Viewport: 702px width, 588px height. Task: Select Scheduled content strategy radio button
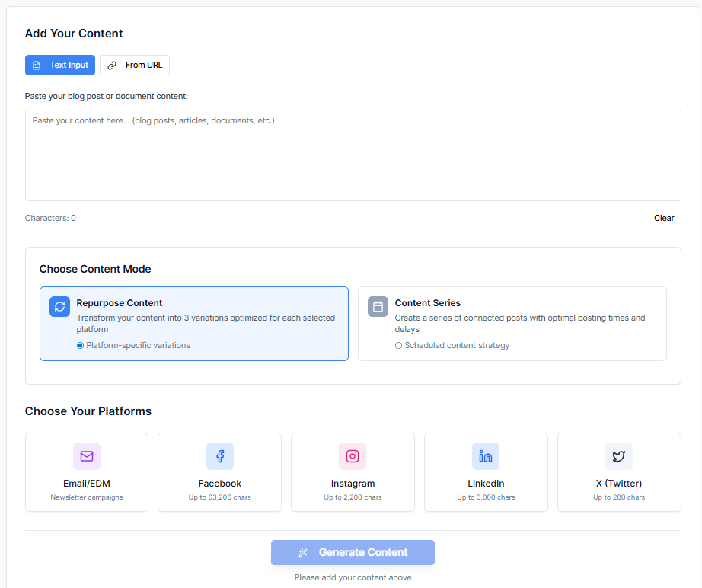coord(398,345)
